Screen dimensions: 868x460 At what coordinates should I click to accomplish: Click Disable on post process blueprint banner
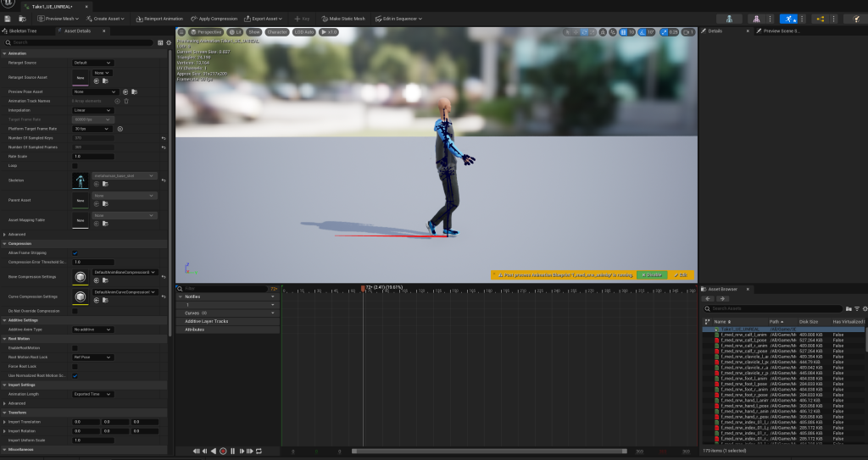coord(652,275)
